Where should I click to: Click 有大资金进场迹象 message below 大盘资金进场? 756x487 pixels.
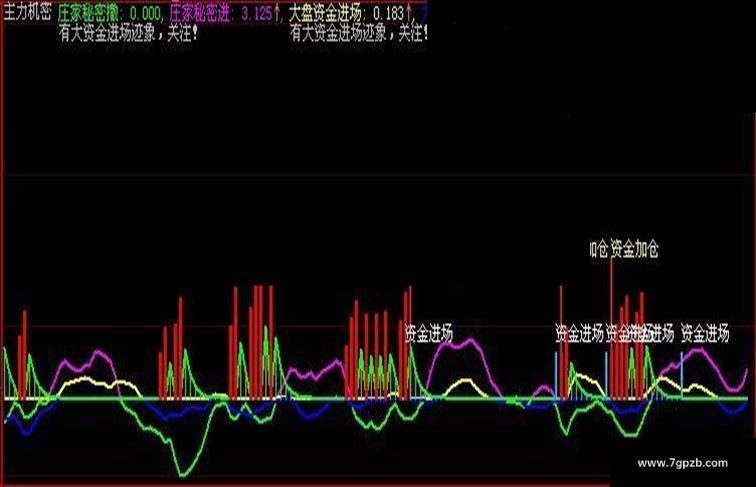tap(359, 34)
